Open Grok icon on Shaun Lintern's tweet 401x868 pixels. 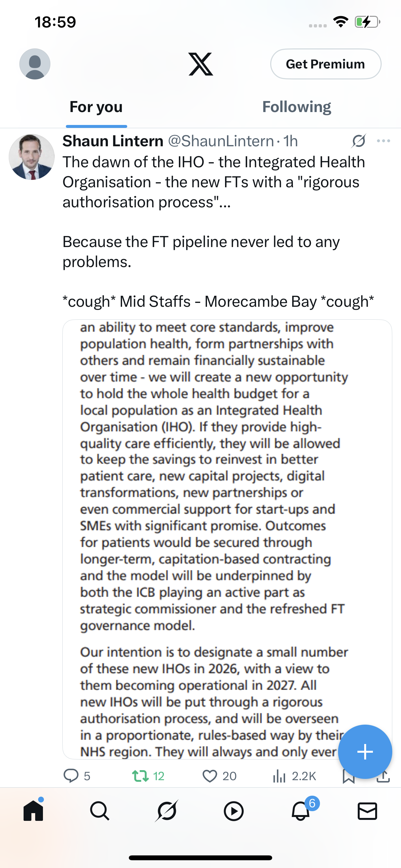coord(358,141)
